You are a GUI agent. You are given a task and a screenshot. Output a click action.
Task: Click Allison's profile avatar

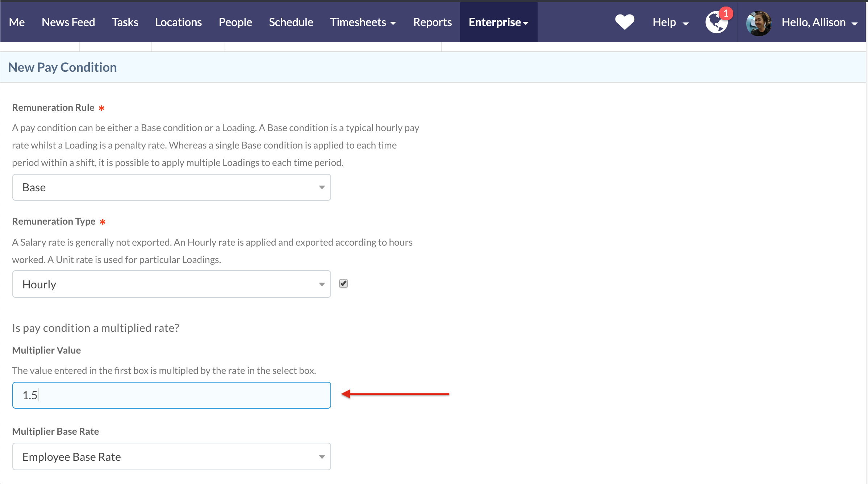tap(758, 23)
